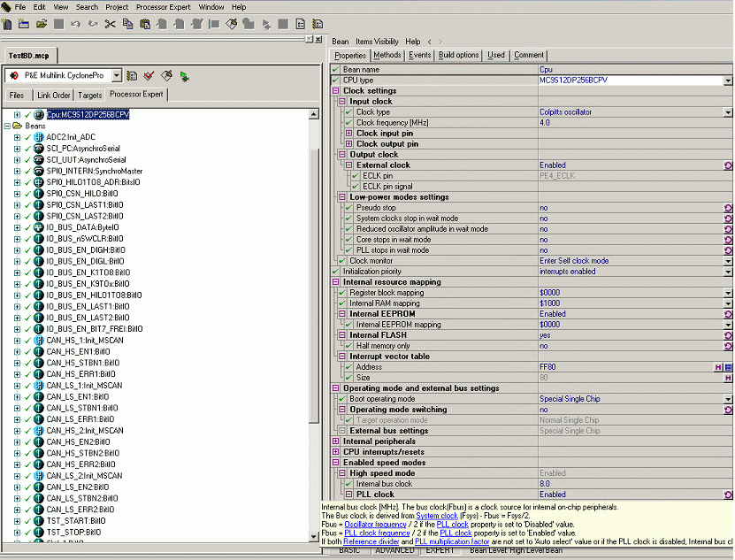Collapse the Clock settings group

click(335, 91)
